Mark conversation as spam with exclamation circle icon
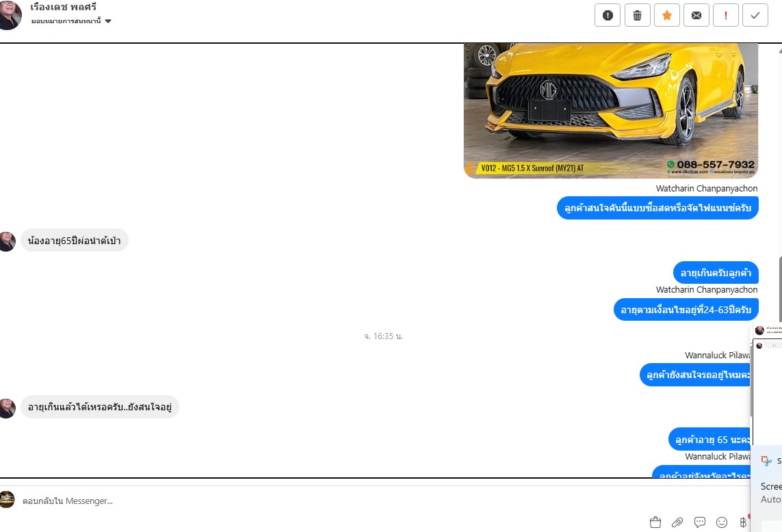 point(608,16)
